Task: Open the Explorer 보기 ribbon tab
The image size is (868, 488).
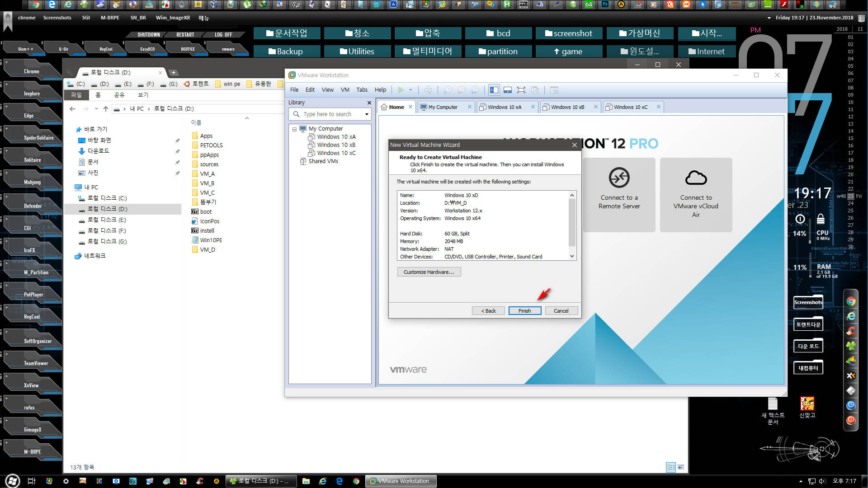Action: 143,95
